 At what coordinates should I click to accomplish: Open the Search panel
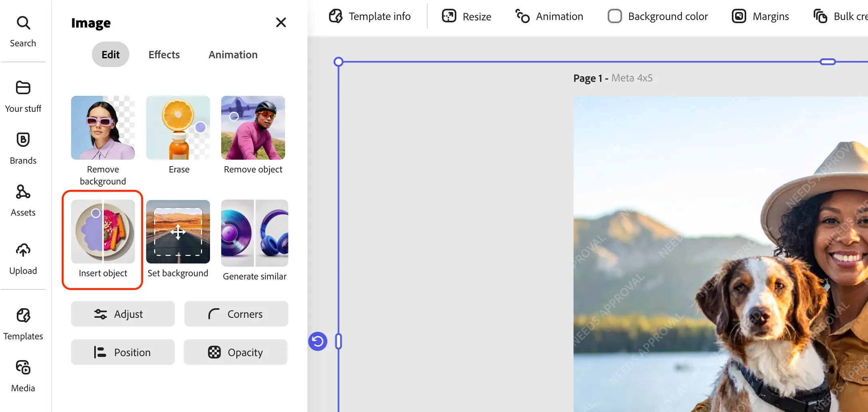pos(23,32)
